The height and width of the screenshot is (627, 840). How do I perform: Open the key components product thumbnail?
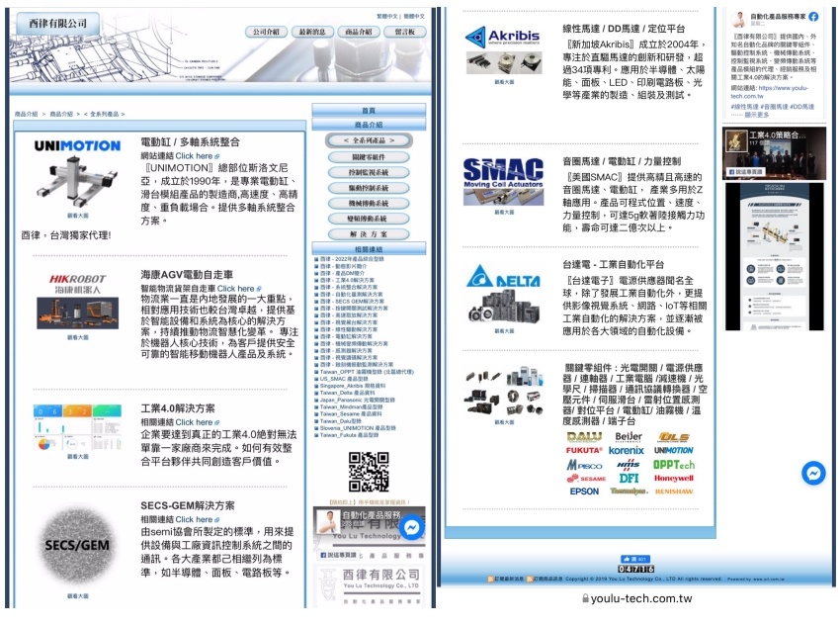click(x=504, y=392)
